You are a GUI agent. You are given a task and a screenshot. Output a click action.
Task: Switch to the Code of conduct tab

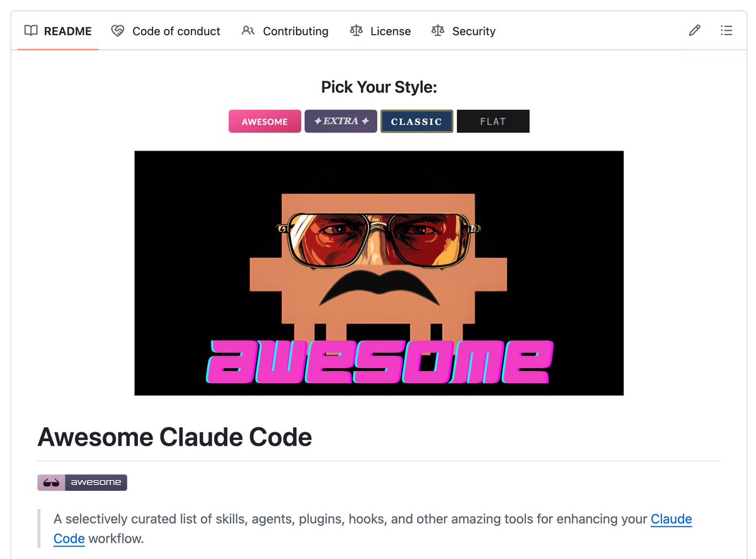click(x=166, y=31)
